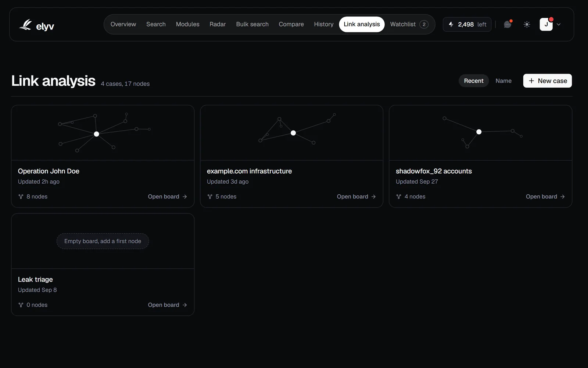
Task: Click the node icon on example.com infrastructure
Action: pos(210,197)
